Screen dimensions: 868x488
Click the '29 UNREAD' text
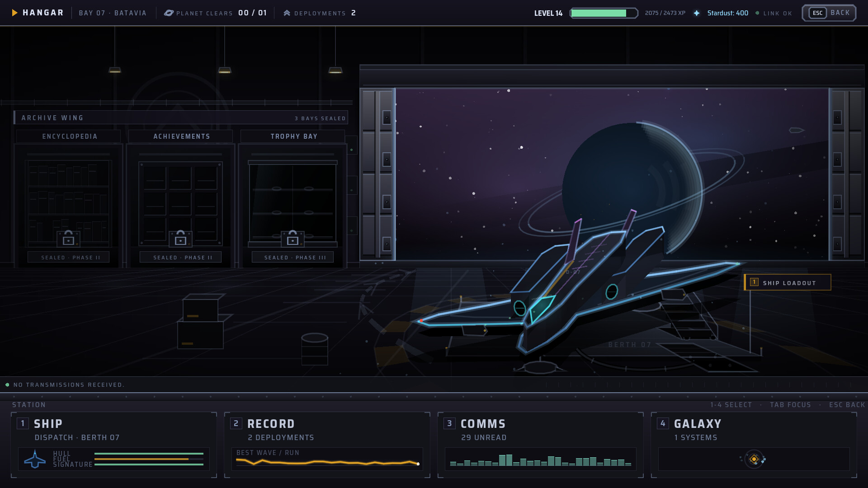[x=484, y=437]
